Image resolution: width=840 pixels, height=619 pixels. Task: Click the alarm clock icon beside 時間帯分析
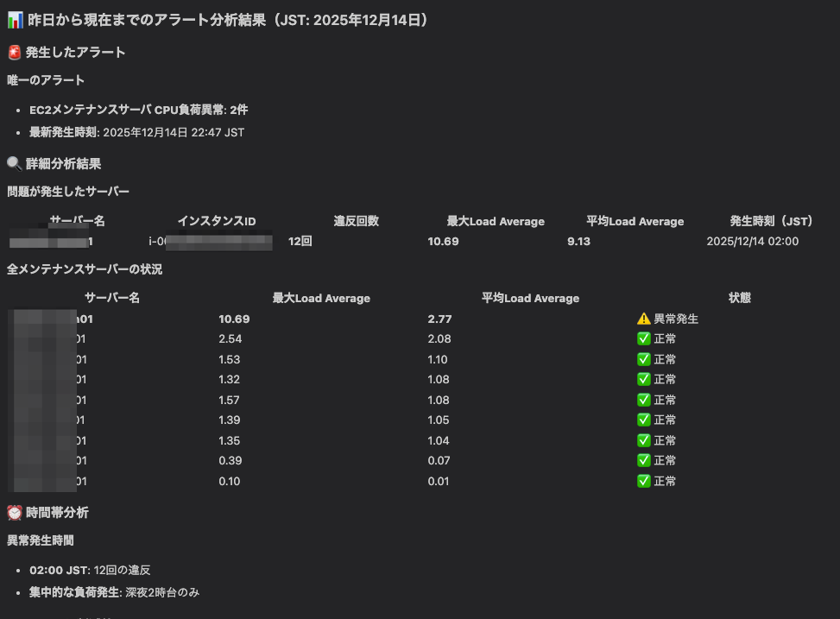[x=15, y=513]
